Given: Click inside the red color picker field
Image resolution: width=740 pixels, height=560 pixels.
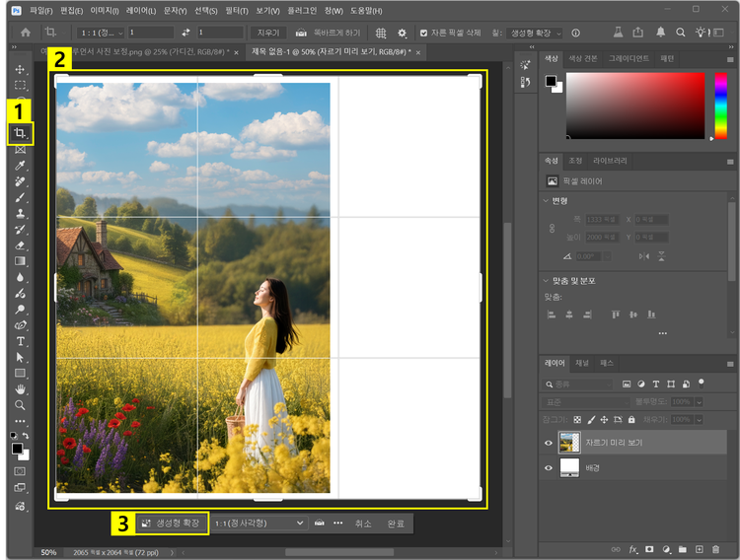Looking at the screenshot, I should [636, 104].
